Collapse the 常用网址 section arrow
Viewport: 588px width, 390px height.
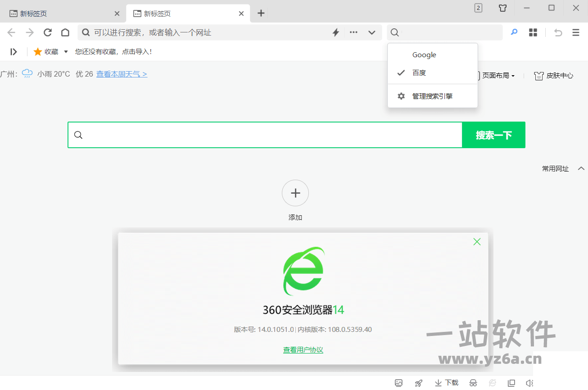point(581,168)
